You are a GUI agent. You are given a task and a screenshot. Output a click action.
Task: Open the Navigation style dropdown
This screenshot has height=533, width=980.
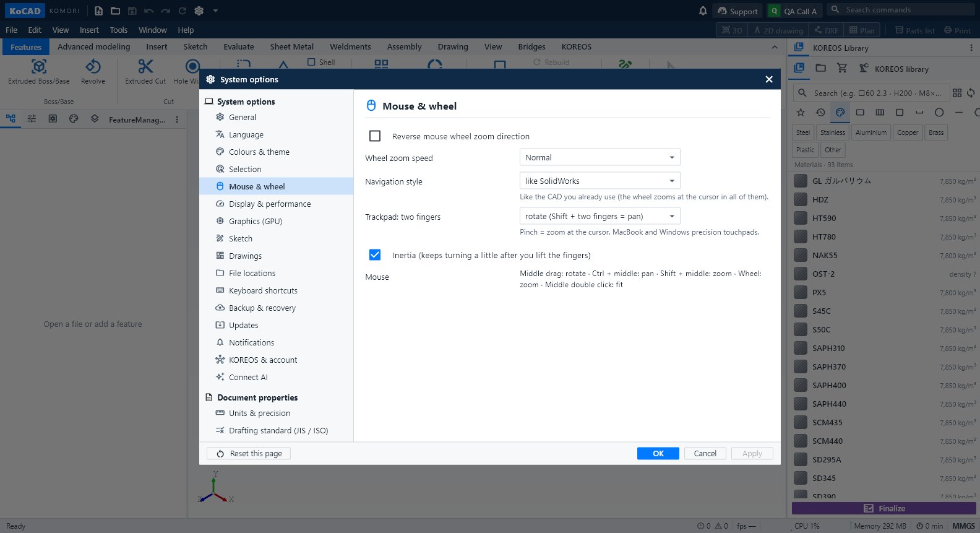pyautogui.click(x=600, y=181)
